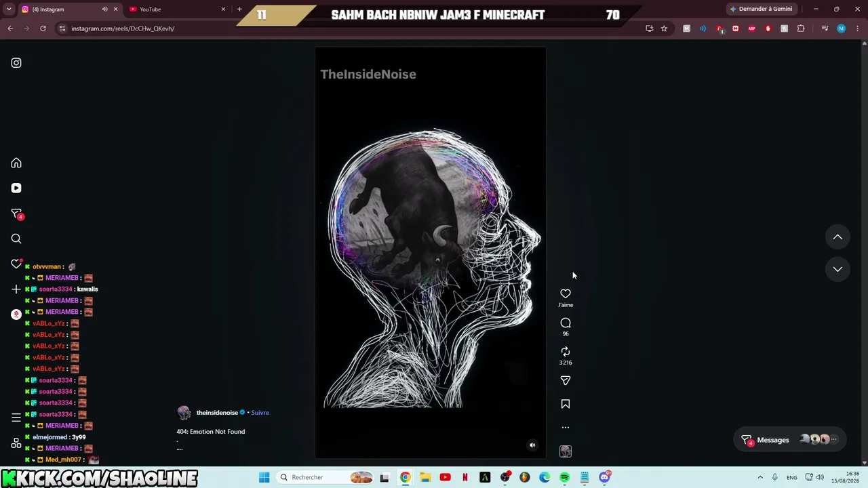
Task: Switch the ENG input language
Action: [791, 477]
